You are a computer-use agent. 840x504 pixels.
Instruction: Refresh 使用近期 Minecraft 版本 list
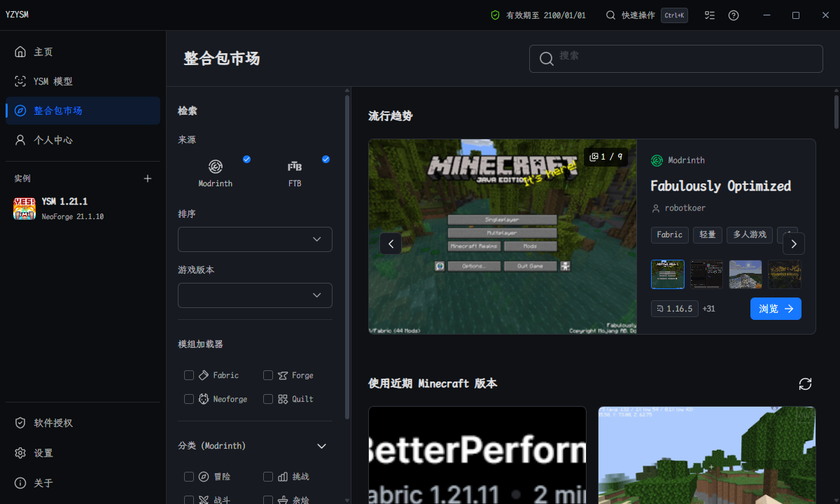click(806, 384)
